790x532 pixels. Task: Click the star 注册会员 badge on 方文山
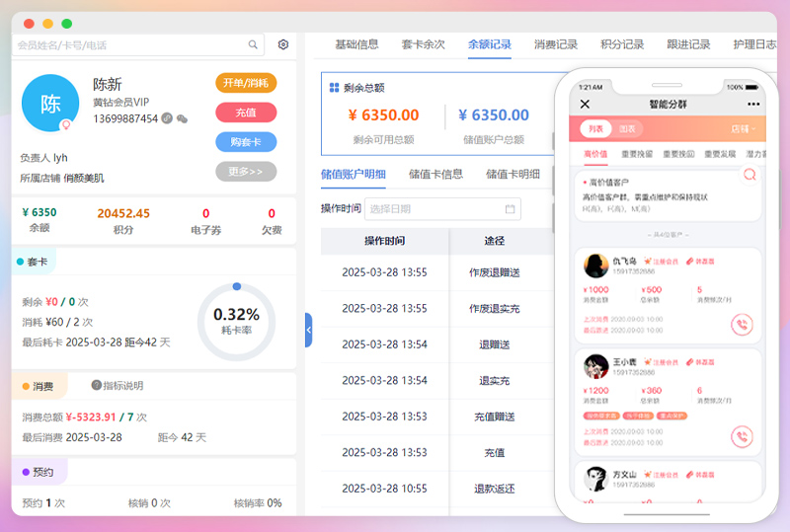661,475
